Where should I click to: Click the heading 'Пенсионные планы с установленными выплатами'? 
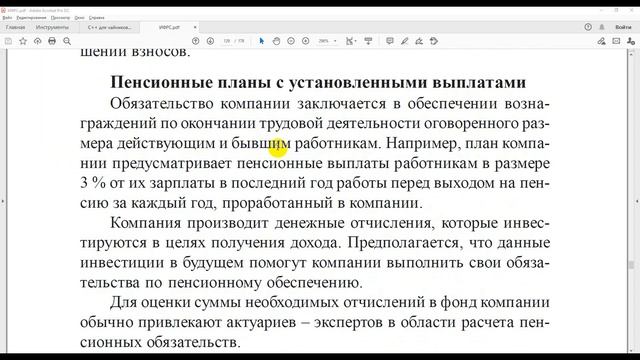point(318,82)
